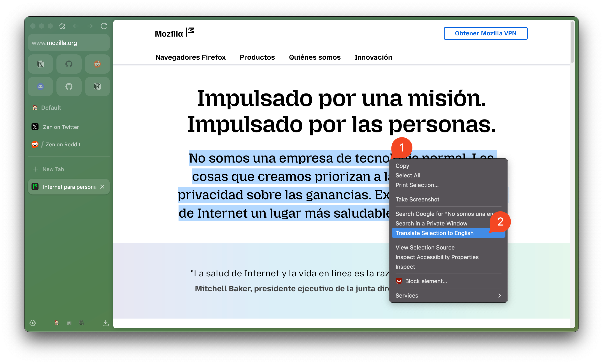Click the extensions puzzle icon
This screenshot has height=364, width=603.
pyautogui.click(x=62, y=26)
